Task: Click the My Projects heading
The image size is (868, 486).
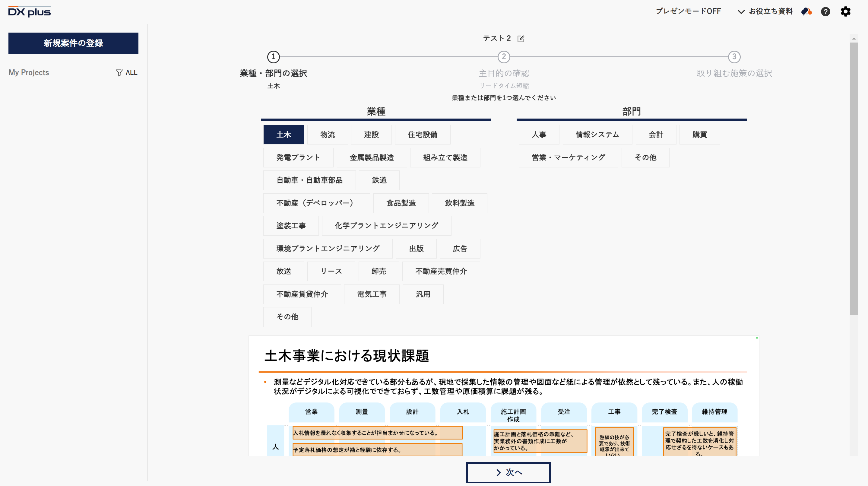Action: 29,73
